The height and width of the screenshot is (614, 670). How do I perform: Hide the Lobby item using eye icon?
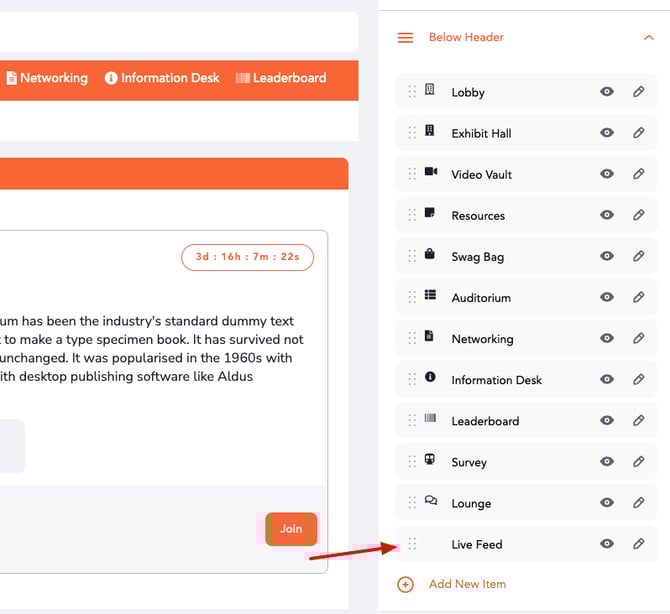pos(607,92)
